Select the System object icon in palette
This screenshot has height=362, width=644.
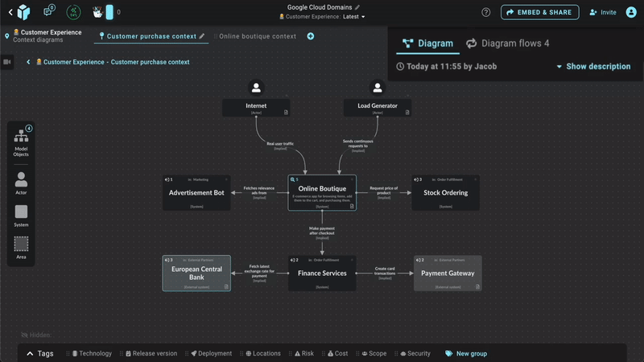(x=21, y=215)
